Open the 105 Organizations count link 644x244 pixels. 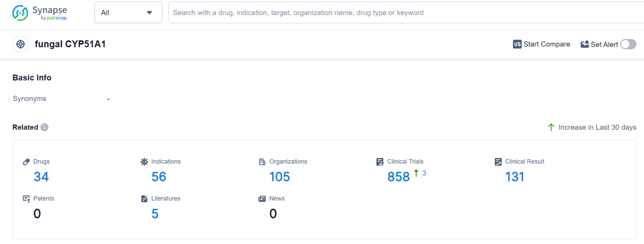(x=279, y=177)
